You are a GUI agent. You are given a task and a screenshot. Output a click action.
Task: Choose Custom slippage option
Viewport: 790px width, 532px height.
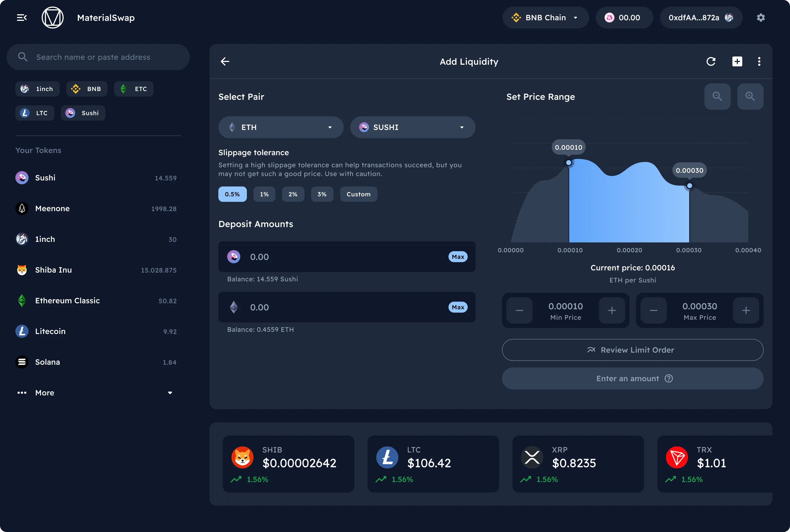[358, 194]
